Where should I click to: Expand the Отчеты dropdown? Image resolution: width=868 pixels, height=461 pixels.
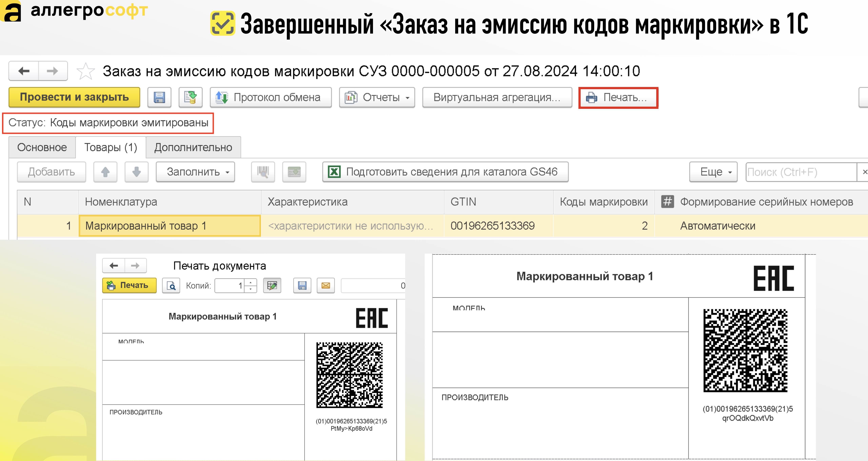point(377,97)
